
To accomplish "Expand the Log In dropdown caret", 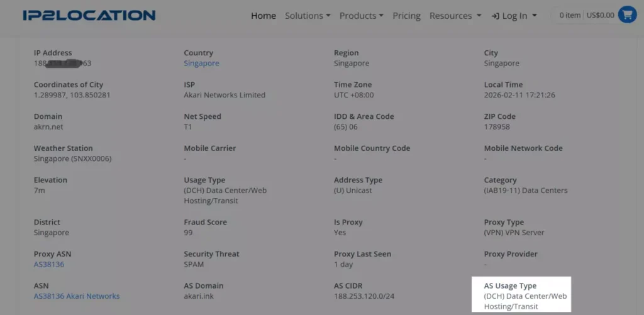I will point(535,16).
